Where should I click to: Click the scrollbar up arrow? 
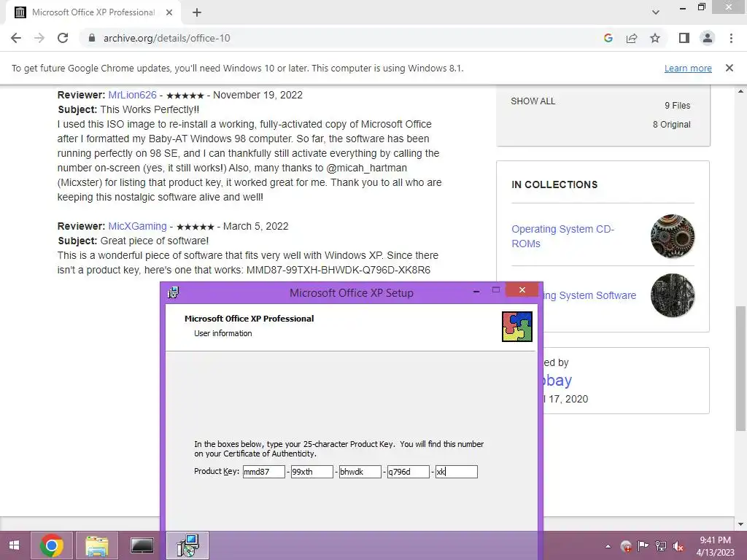(740, 91)
